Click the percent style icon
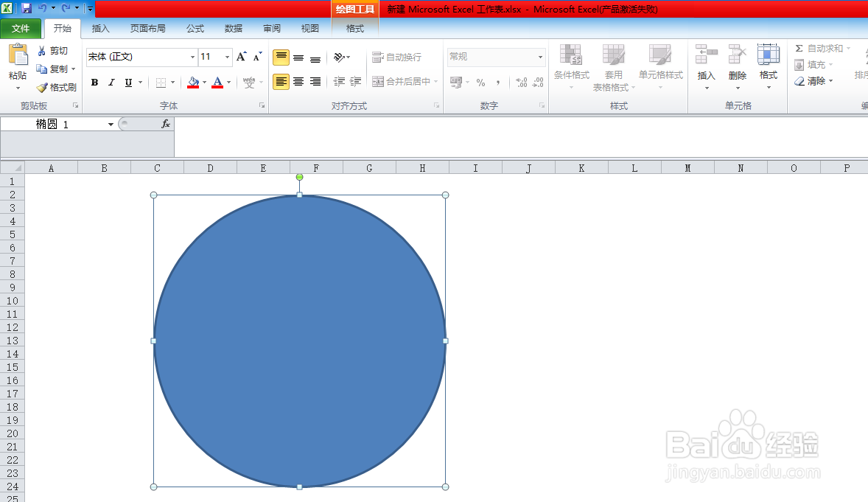868x502 pixels. pyautogui.click(x=480, y=83)
